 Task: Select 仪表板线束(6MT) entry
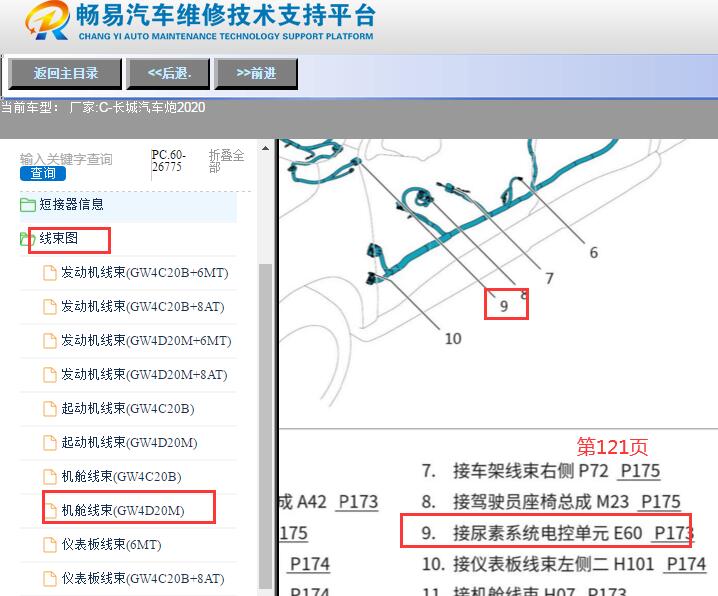(111, 544)
